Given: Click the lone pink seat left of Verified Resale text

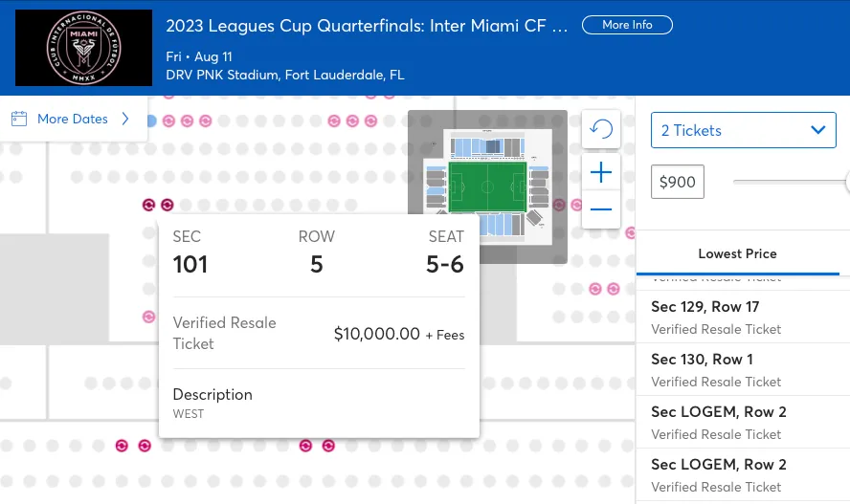Looking at the screenshot, I should (148, 317).
